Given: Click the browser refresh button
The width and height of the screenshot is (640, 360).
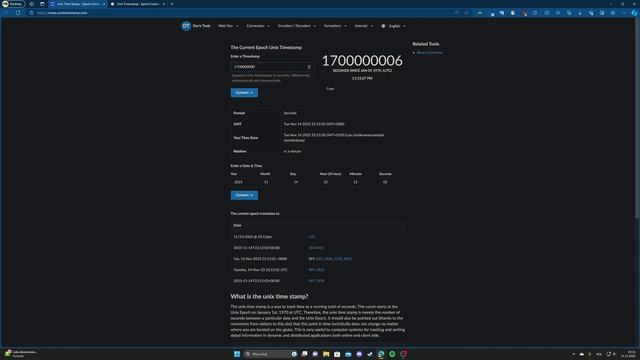Looking at the screenshot, I should 18,13.
